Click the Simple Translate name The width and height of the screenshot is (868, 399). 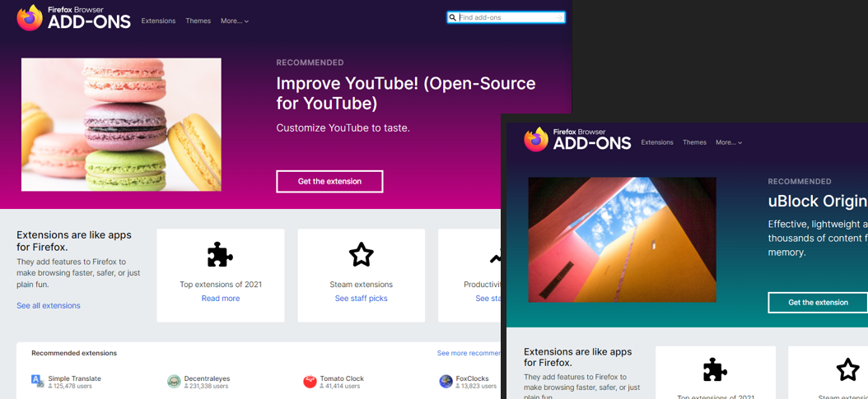75,378
